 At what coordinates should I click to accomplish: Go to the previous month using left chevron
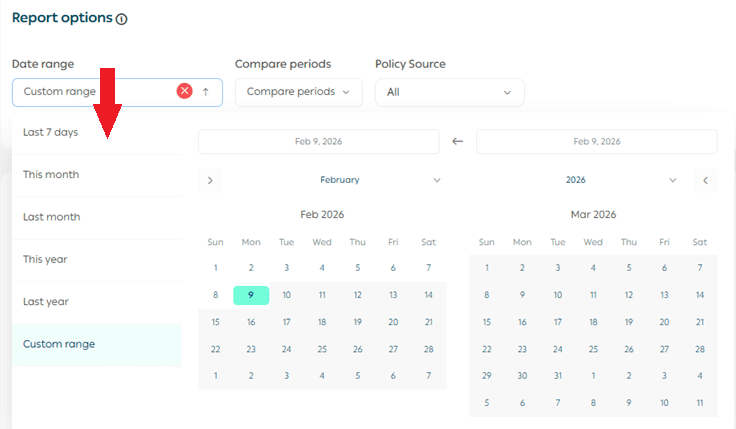pyautogui.click(x=705, y=180)
